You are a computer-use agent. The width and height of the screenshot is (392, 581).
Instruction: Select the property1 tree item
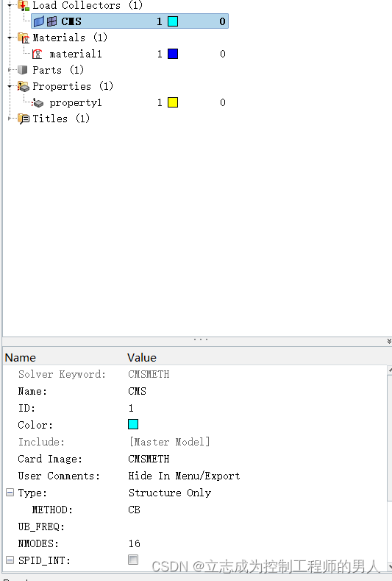point(76,102)
